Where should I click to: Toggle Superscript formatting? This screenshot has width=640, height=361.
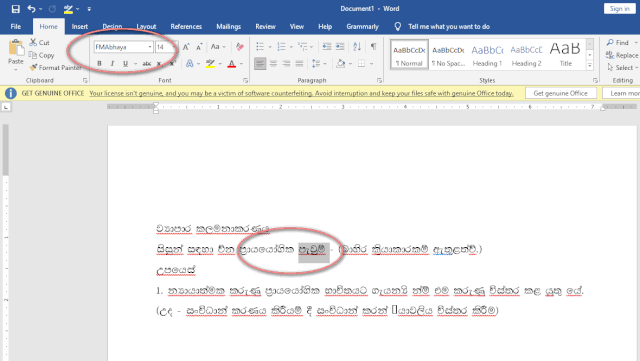point(172,64)
